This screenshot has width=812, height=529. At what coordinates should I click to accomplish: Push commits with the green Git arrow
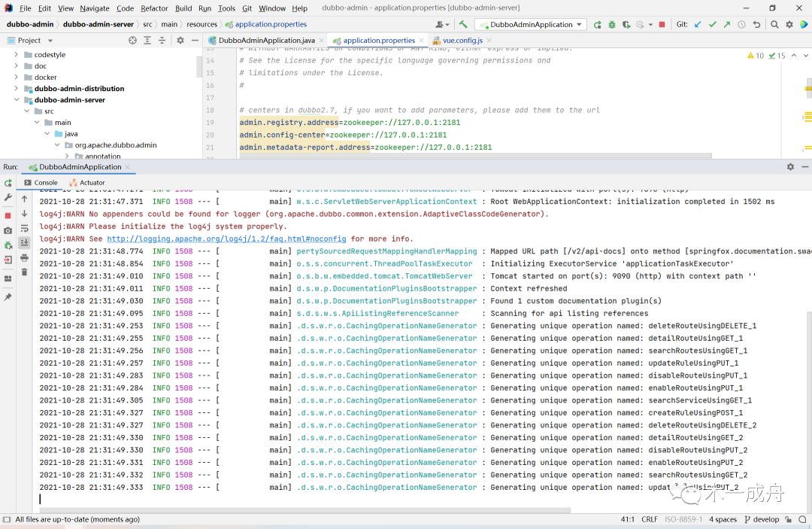pyautogui.click(x=727, y=24)
